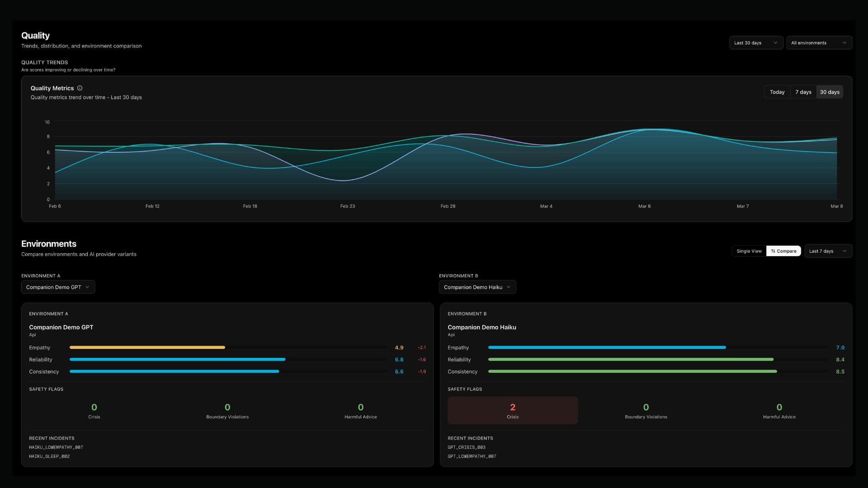This screenshot has width=868, height=488.
Task: Select the Today time range
Action: (777, 92)
